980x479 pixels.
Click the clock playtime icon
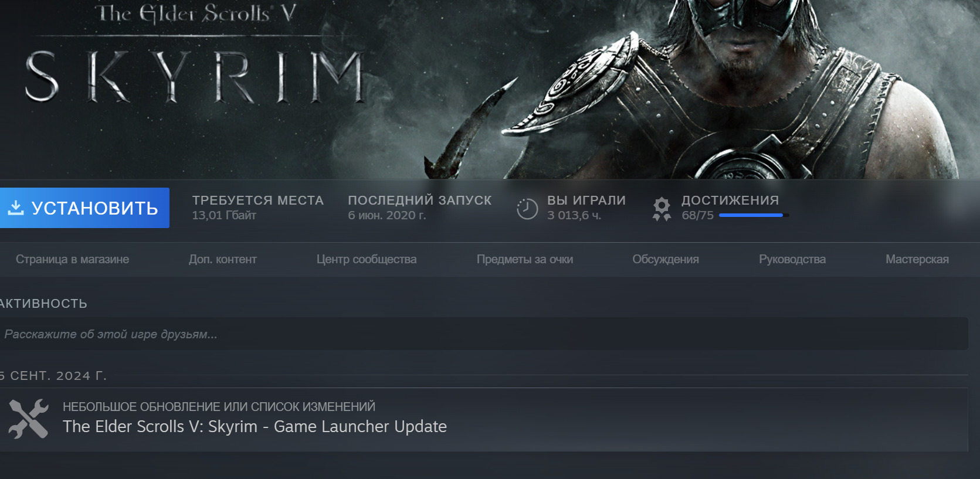527,209
